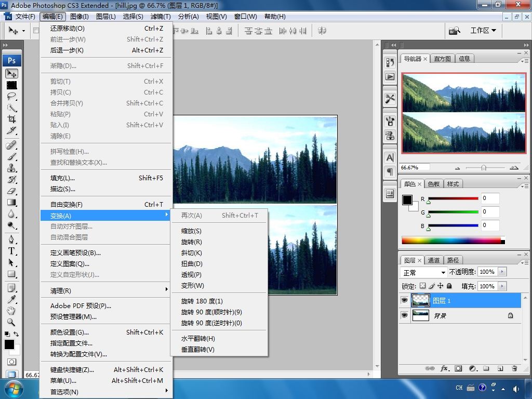Hide 背景 layer visibility eye
The width and height of the screenshot is (532, 399).
click(404, 315)
